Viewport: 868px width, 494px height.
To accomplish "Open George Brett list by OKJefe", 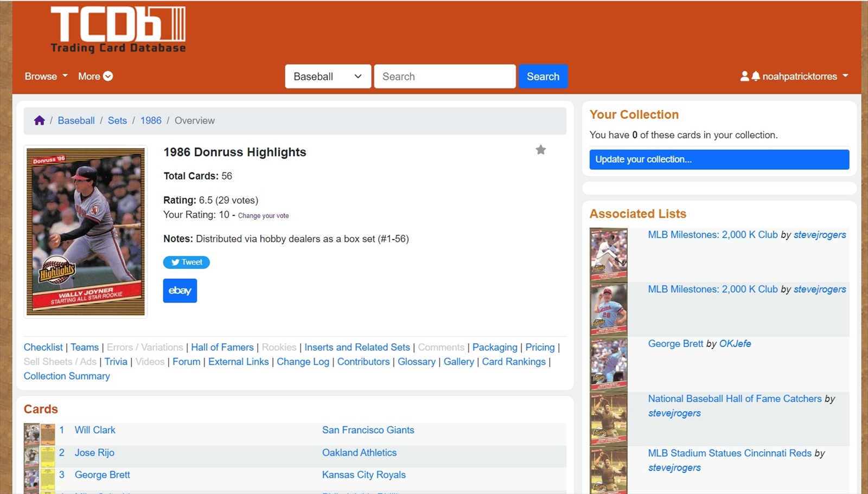I will [675, 344].
